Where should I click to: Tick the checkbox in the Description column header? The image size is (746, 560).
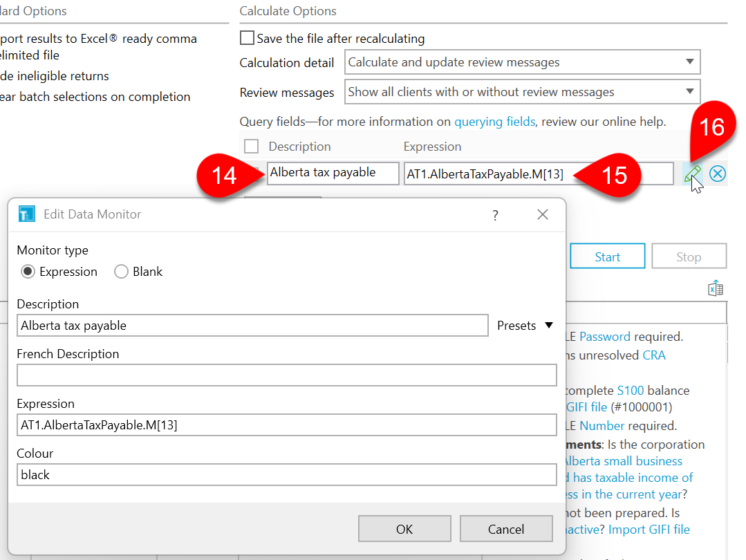[251, 146]
